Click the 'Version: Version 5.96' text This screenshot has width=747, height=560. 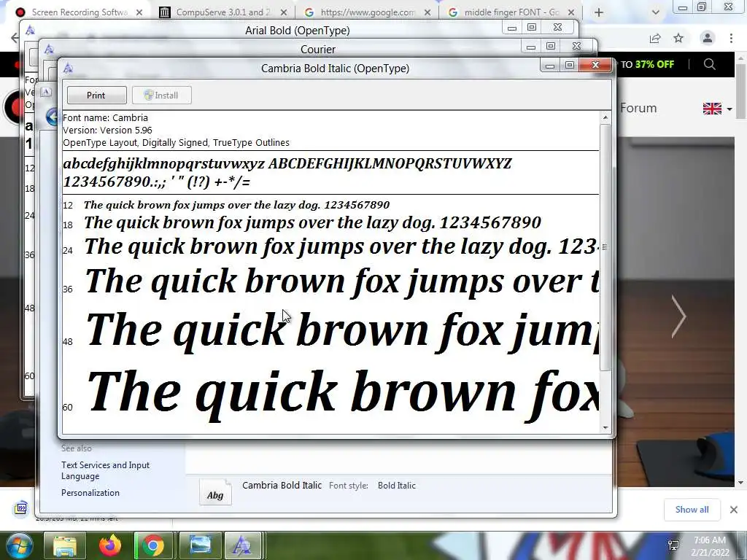(x=108, y=130)
